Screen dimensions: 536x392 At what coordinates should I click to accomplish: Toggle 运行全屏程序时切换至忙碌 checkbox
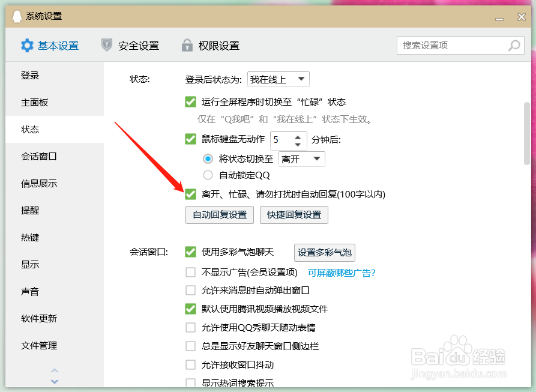pyautogui.click(x=190, y=102)
